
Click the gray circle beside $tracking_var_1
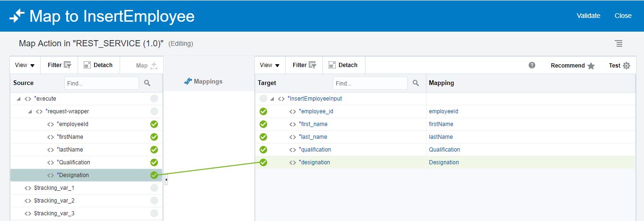coord(154,188)
